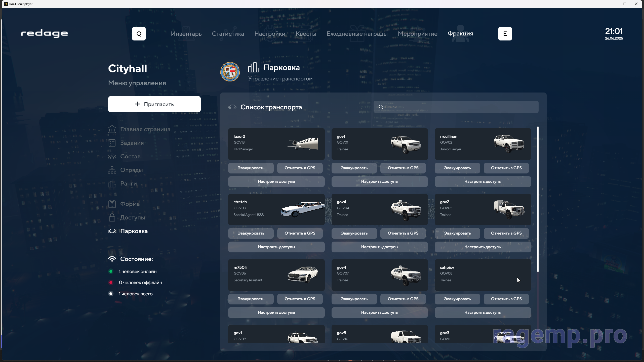
Task: Evacuate the luxor2 GOV13 vehicle
Action: coord(251,168)
